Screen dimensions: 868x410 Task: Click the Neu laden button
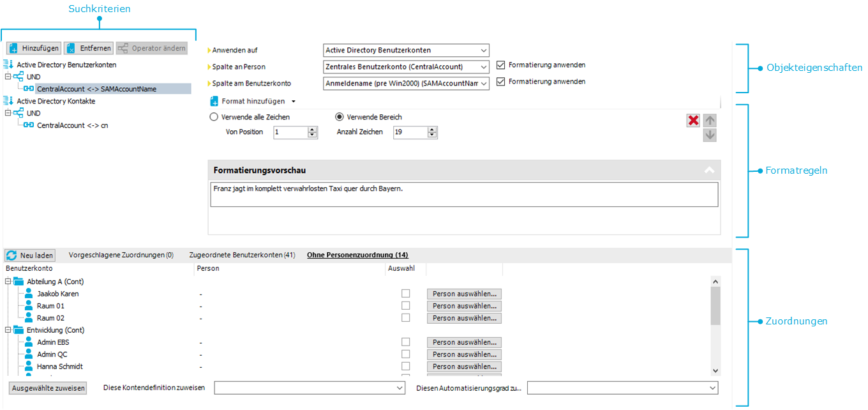tap(30, 255)
